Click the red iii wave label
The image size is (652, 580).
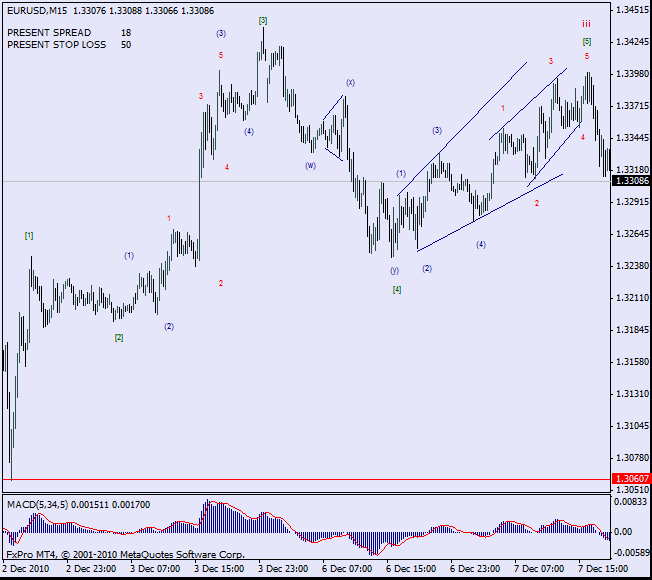tap(587, 23)
